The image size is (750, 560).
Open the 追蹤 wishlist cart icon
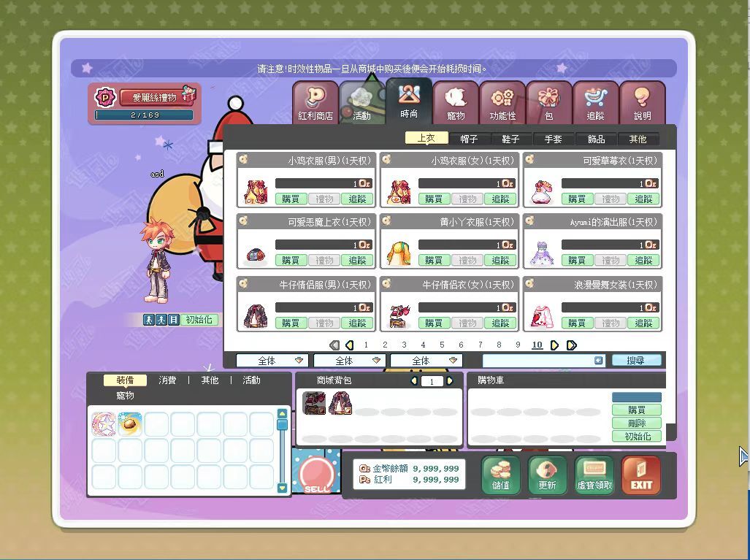[595, 102]
